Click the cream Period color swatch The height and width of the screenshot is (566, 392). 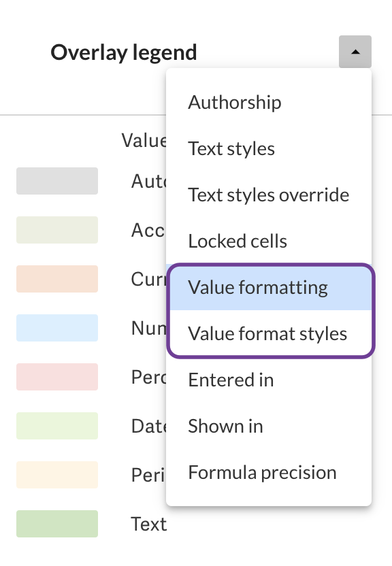click(56, 475)
